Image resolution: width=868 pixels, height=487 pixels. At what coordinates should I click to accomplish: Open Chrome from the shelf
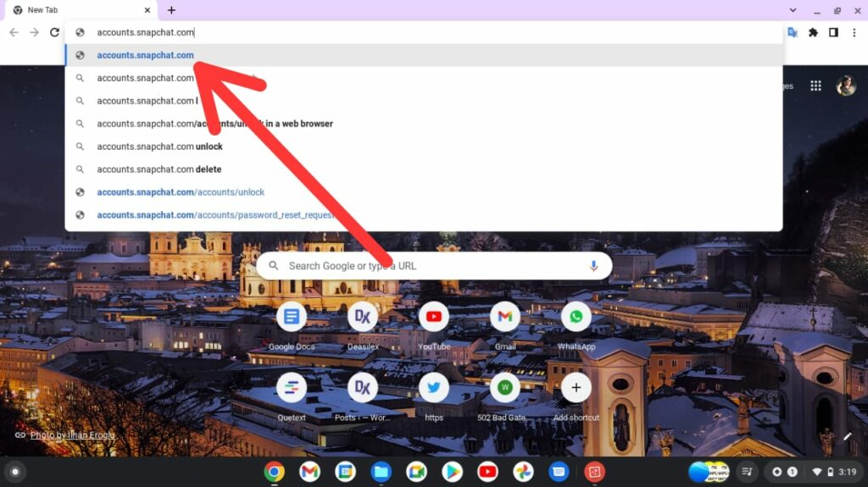click(274, 472)
